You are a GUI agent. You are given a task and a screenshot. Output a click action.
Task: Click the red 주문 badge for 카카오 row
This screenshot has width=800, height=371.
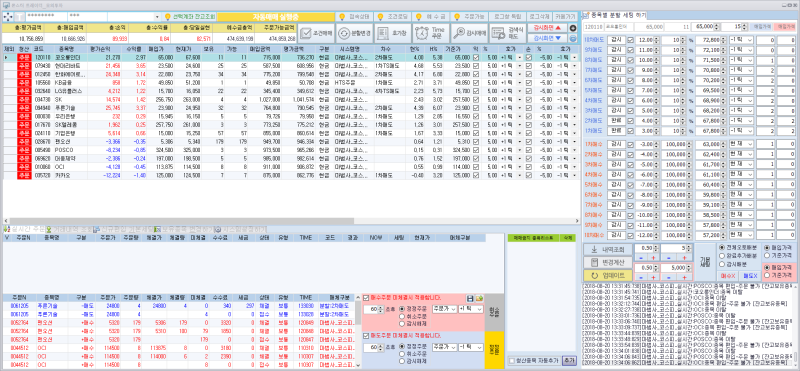click(x=24, y=175)
